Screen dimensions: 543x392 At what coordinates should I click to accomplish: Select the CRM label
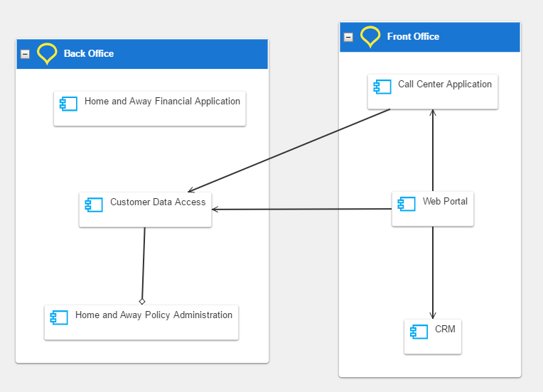tap(445, 329)
